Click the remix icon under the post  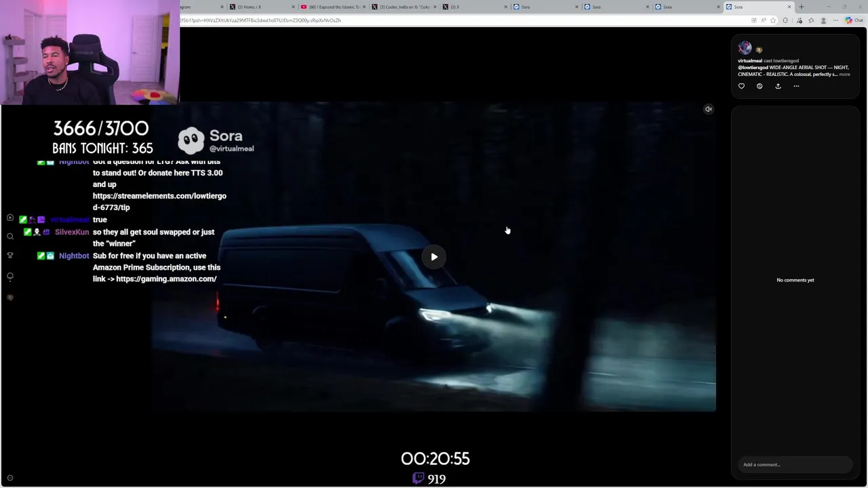tap(759, 86)
